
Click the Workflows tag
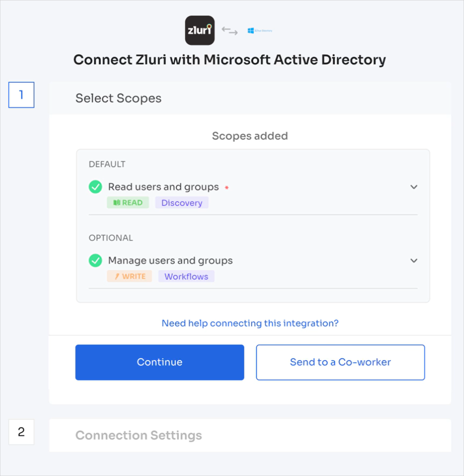click(186, 276)
